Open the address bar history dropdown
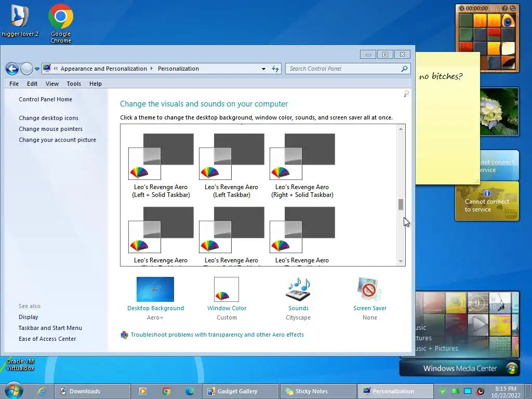The height and width of the screenshot is (399, 532). coord(263,69)
